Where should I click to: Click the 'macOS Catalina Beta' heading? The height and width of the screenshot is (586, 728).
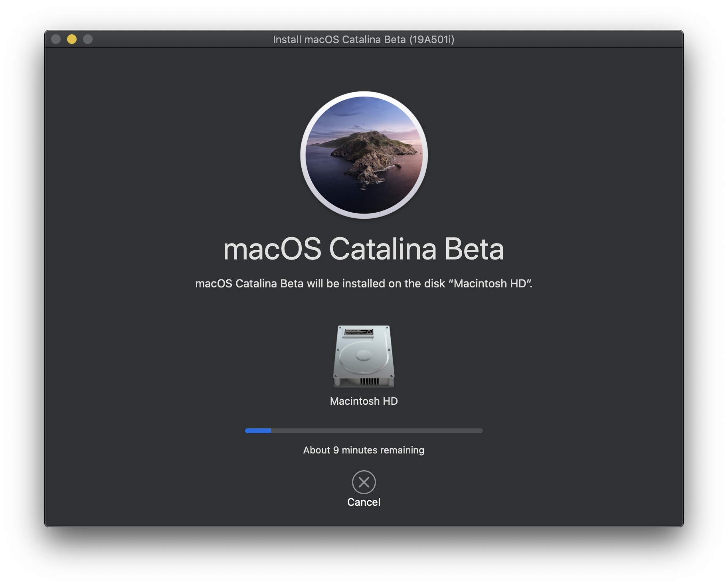(364, 249)
